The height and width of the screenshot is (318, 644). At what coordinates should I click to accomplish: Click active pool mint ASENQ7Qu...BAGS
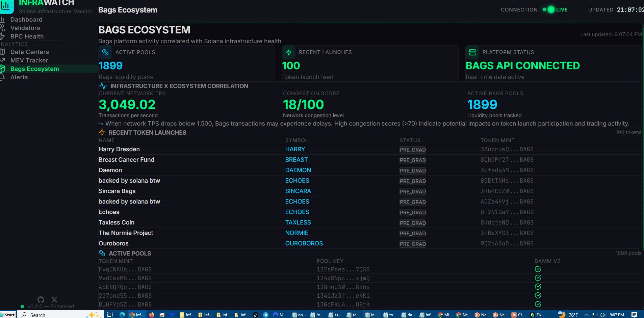point(125,287)
